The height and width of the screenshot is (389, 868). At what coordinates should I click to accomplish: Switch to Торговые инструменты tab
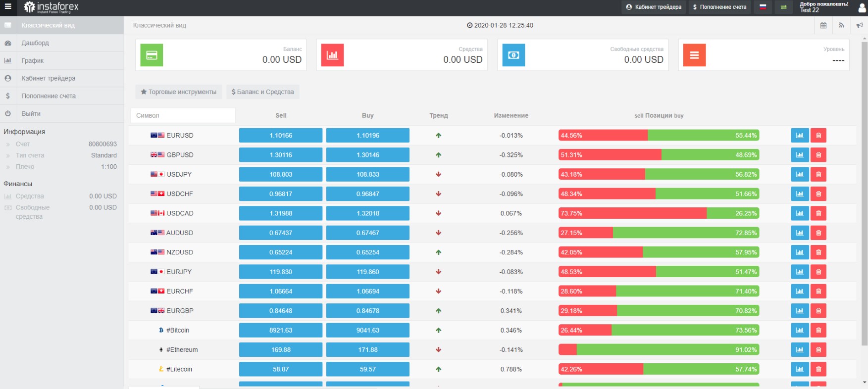(x=179, y=92)
